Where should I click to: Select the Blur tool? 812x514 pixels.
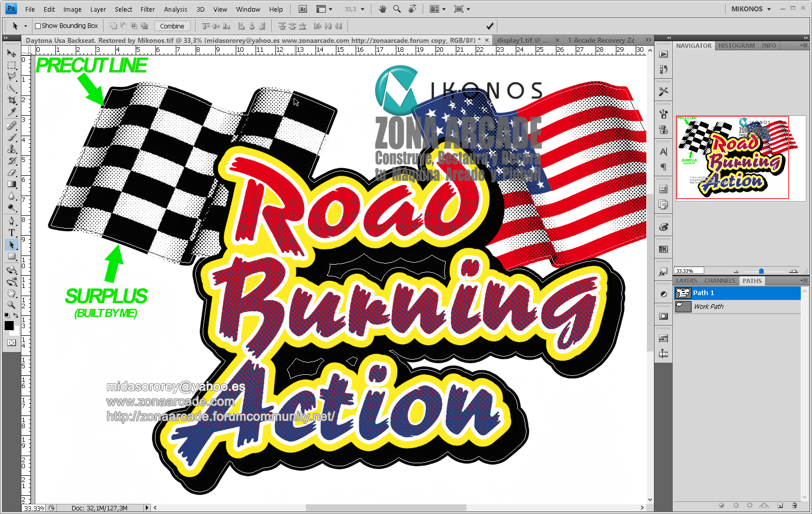point(11,196)
